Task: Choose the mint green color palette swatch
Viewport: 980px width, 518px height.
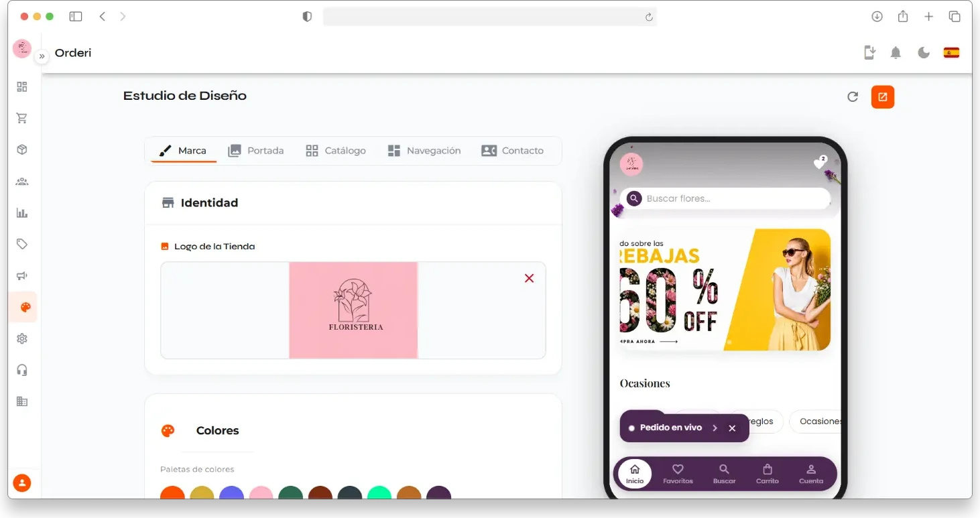Action: tap(379, 493)
